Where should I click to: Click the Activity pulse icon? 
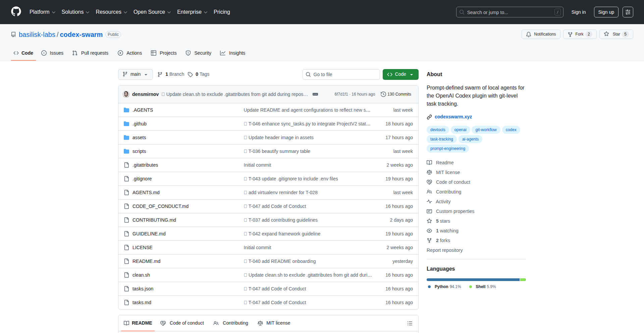pyautogui.click(x=430, y=202)
